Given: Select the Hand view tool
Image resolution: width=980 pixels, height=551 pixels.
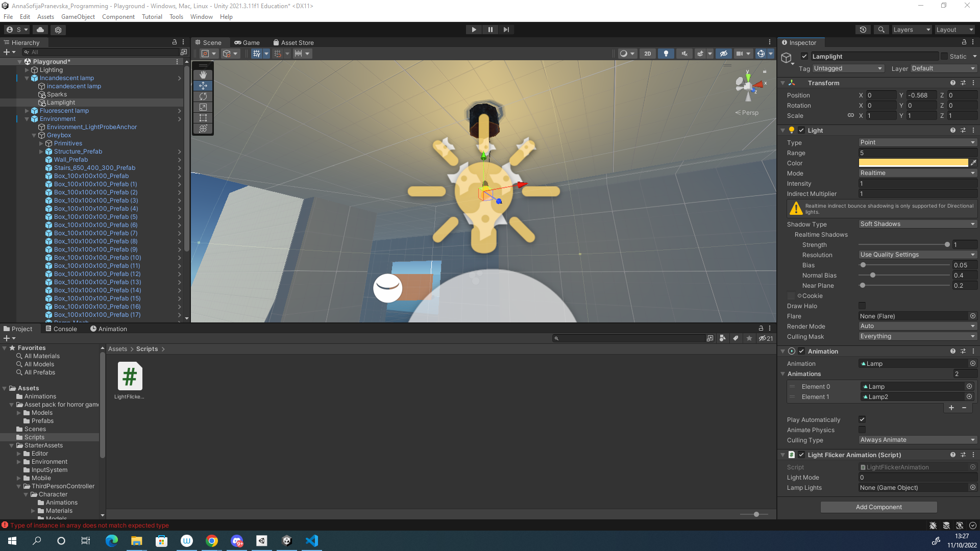Looking at the screenshot, I should 203,74.
